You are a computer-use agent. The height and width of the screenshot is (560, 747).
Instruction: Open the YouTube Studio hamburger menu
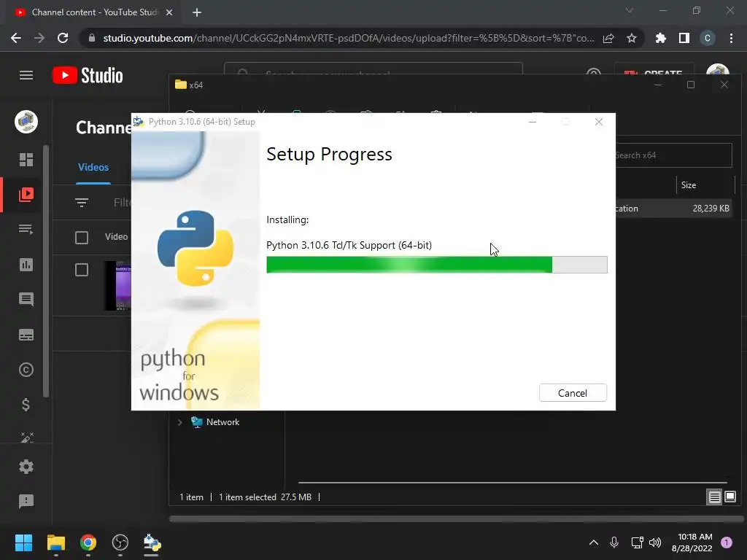[x=26, y=75]
